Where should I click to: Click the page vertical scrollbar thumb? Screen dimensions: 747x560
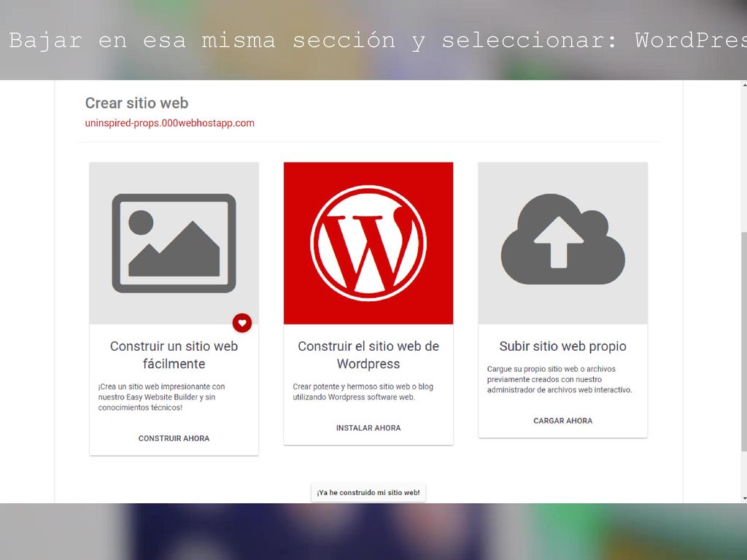coord(744,341)
